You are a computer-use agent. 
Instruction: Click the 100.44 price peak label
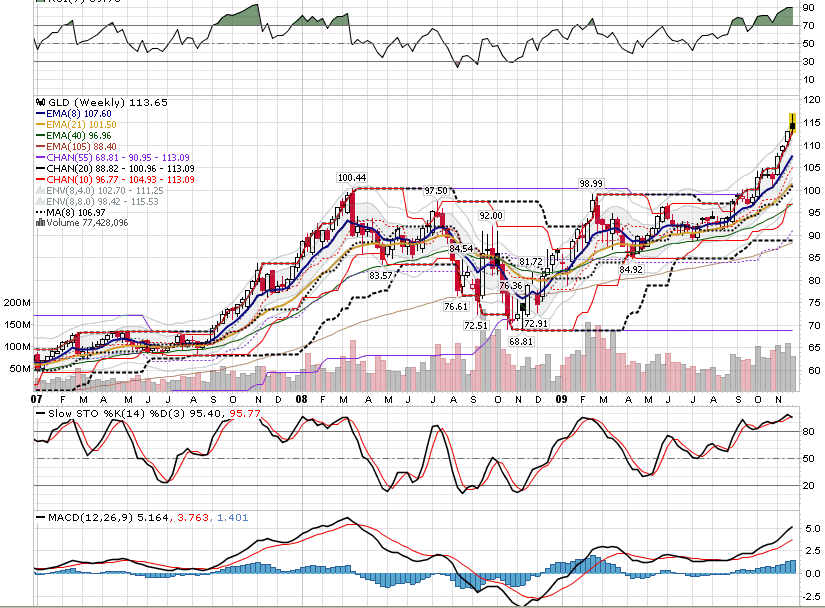coord(352,178)
